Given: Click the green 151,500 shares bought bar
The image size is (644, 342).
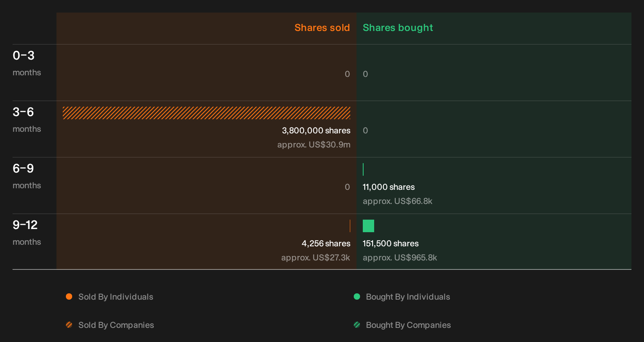Looking at the screenshot, I should click(x=368, y=226).
